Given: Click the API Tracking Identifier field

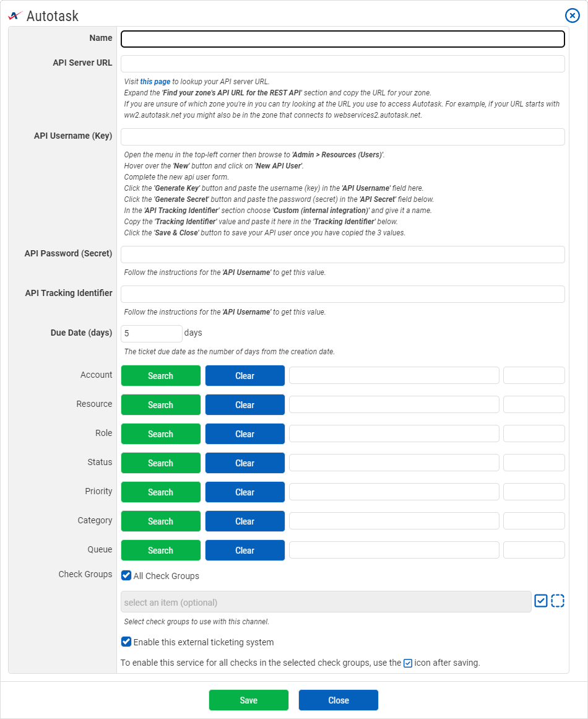Looking at the screenshot, I should [342, 294].
